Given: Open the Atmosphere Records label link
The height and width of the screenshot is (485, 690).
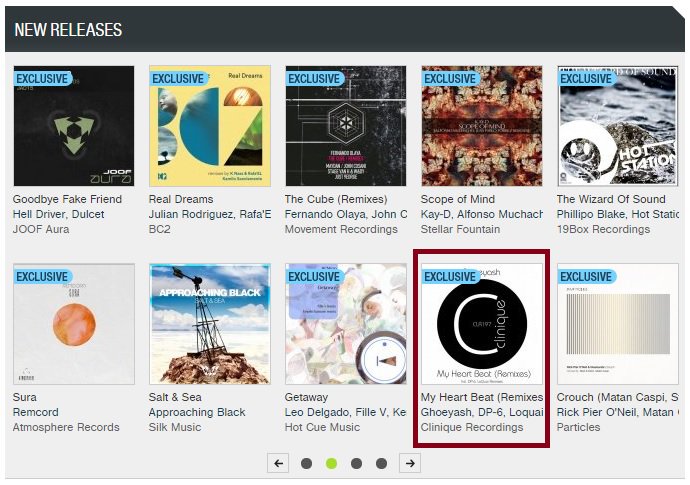Looking at the screenshot, I should [66, 427].
